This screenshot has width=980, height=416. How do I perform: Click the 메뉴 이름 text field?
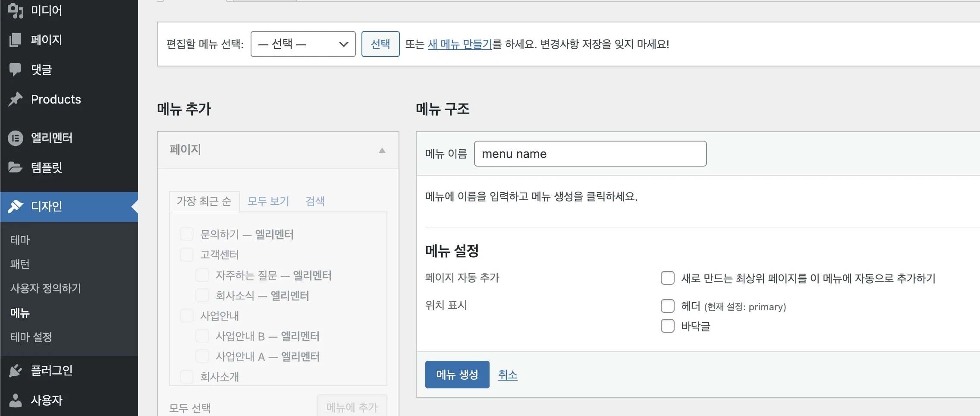590,154
